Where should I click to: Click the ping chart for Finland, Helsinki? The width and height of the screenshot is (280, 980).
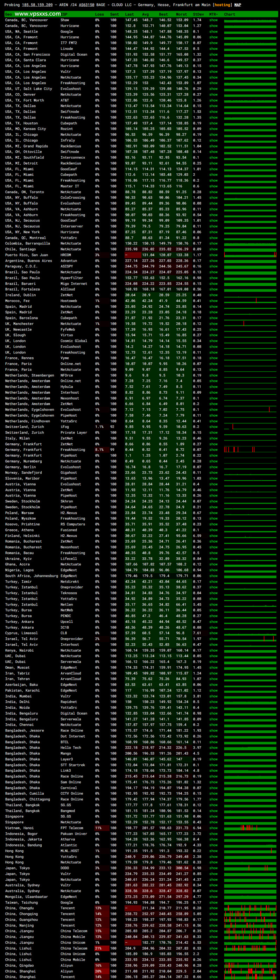(x=250, y=536)
